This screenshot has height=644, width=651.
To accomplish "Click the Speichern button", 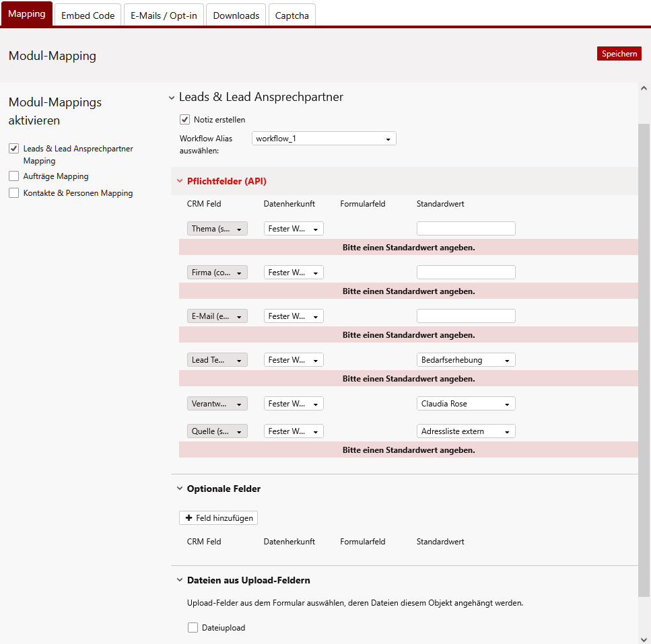I will 619,54.
